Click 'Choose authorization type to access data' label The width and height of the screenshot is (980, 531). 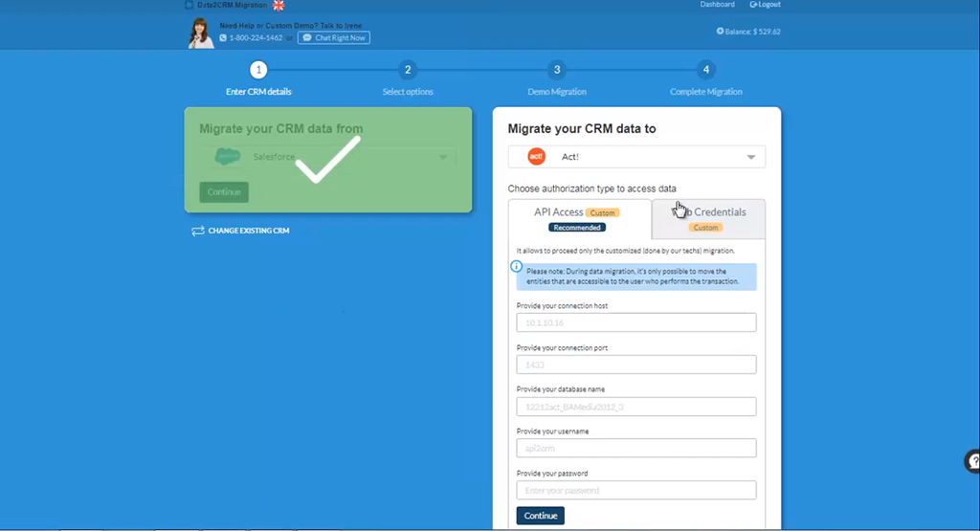click(x=591, y=188)
